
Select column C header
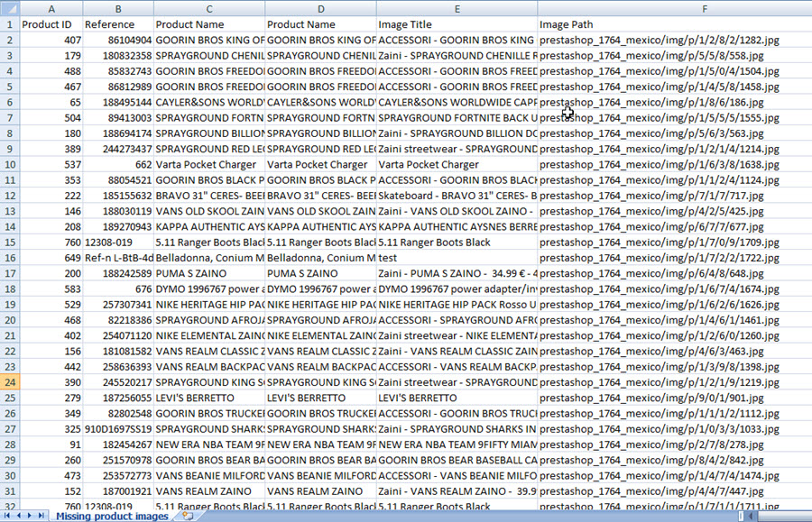click(x=209, y=9)
